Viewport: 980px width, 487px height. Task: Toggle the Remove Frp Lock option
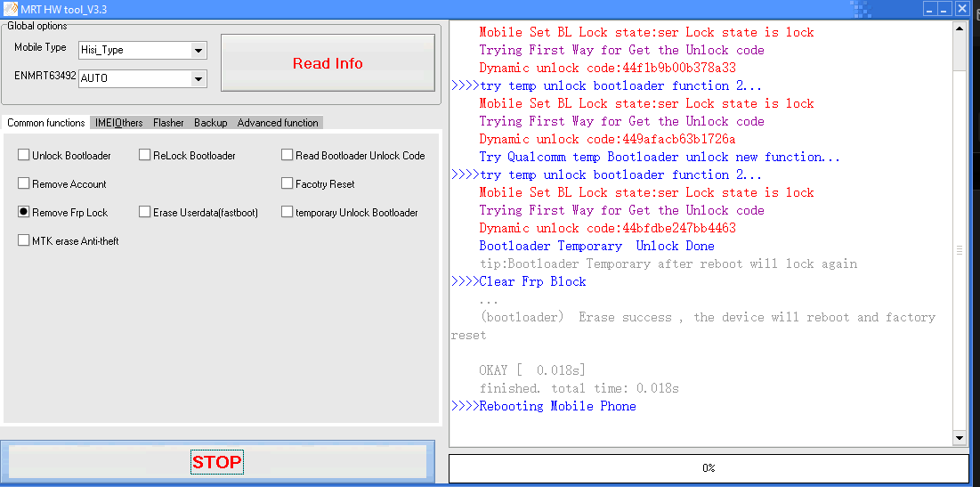tap(24, 213)
